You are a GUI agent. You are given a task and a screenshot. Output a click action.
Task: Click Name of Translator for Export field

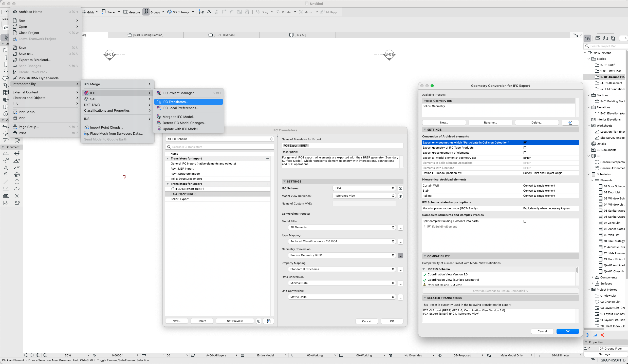pyautogui.click(x=342, y=146)
